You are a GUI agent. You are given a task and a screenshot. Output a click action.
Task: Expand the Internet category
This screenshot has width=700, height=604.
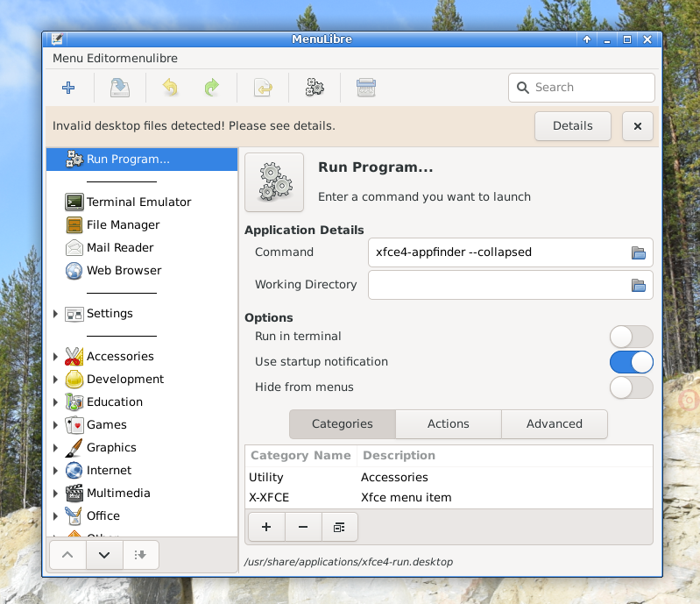click(55, 471)
